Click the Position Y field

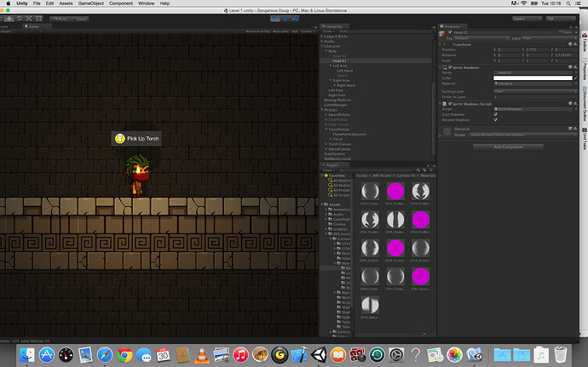click(537, 49)
